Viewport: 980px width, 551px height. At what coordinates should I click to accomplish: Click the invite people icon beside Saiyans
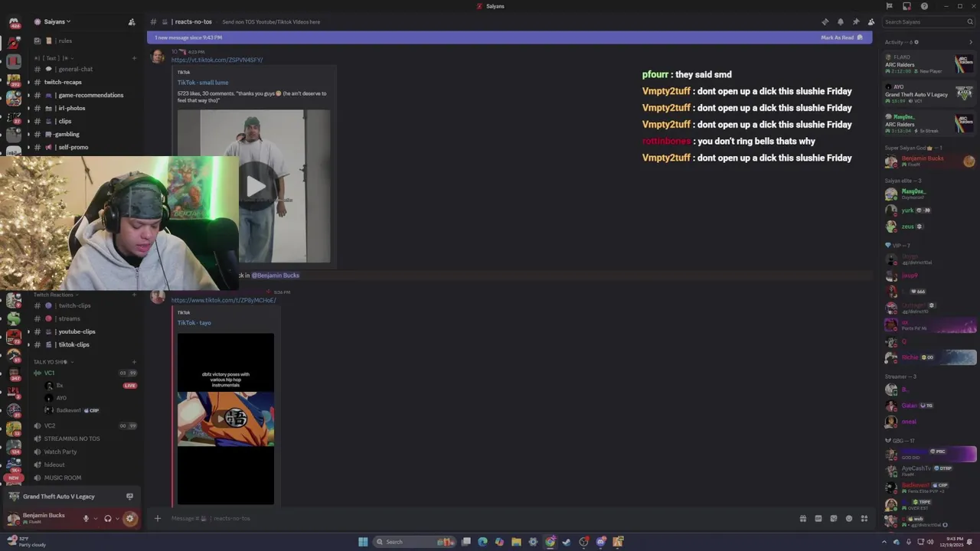[x=132, y=22]
